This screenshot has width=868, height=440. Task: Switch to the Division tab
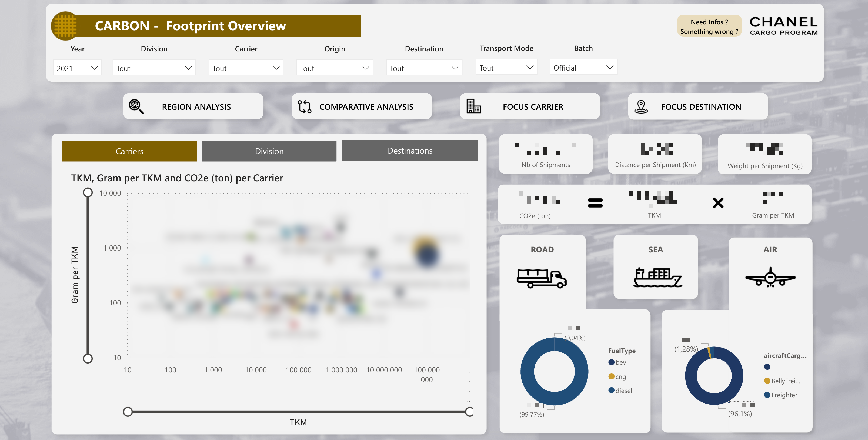pyautogui.click(x=269, y=151)
